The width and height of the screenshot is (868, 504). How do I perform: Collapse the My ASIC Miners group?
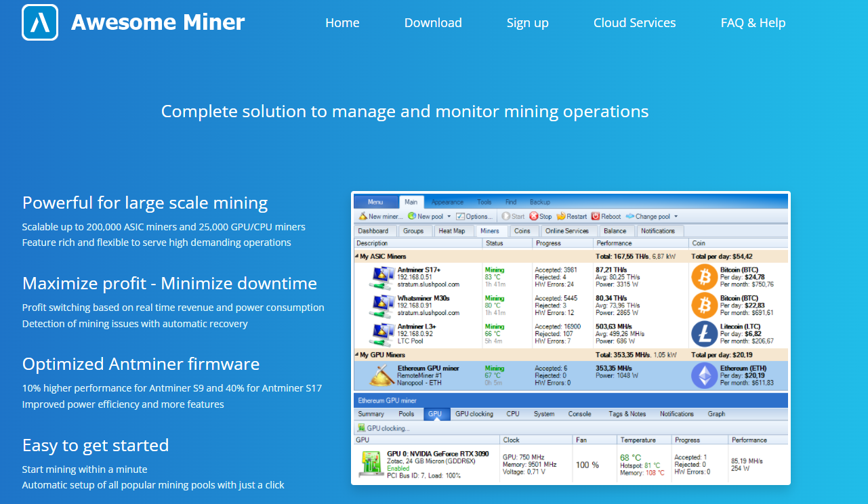click(x=357, y=257)
